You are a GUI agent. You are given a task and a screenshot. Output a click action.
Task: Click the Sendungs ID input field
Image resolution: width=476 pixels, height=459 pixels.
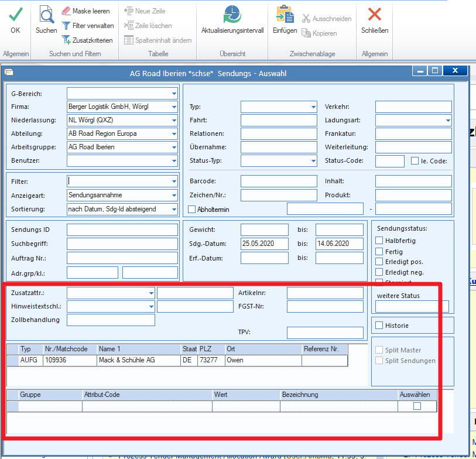pyautogui.click(x=122, y=230)
